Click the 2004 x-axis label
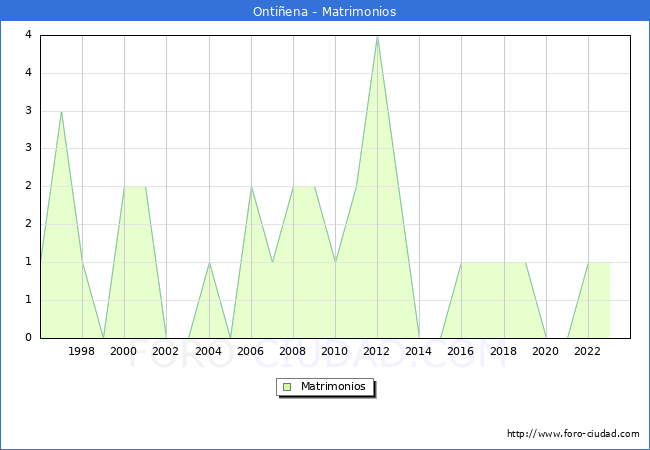This screenshot has width=650, height=450. pyautogui.click(x=209, y=351)
